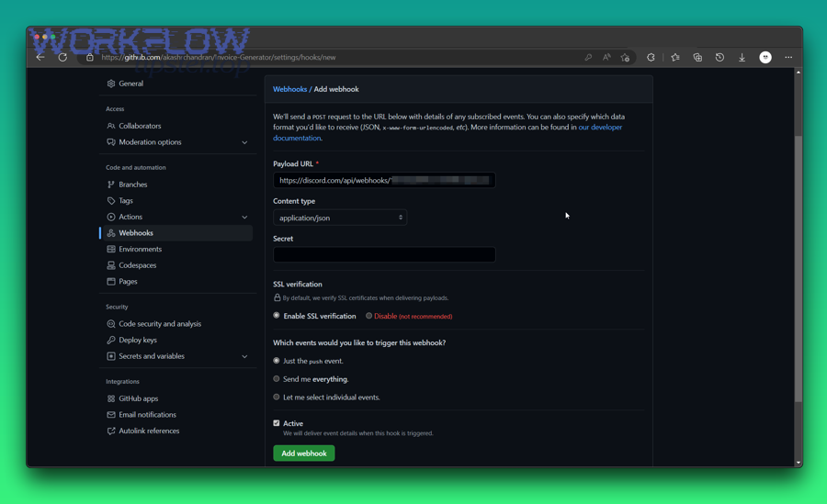Viewport: 827px width, 504px height.
Task: Open the collections icon
Action: coord(697,57)
